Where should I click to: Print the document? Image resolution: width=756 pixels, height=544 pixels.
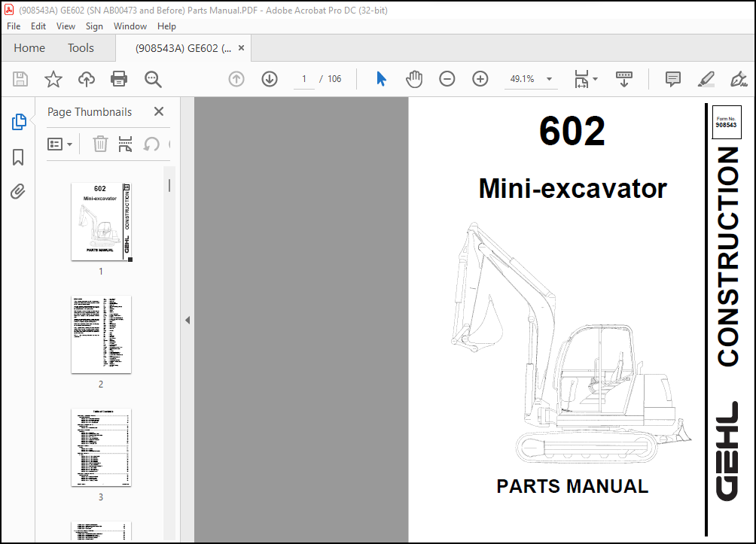119,79
